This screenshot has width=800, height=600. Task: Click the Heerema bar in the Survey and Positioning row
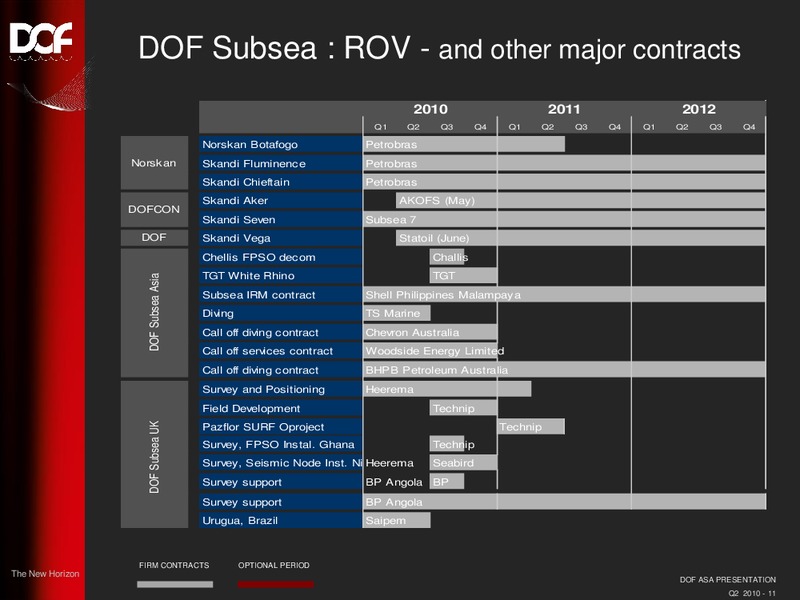tap(447, 389)
